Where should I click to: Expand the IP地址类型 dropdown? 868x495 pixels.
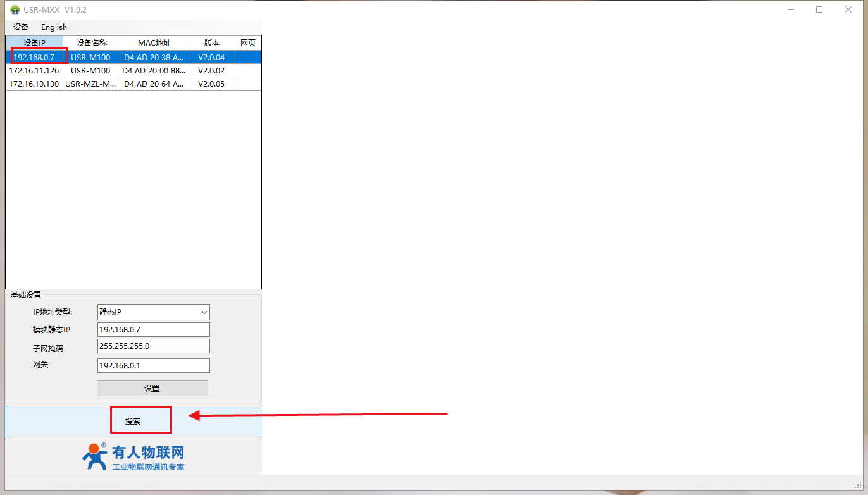[x=154, y=312]
